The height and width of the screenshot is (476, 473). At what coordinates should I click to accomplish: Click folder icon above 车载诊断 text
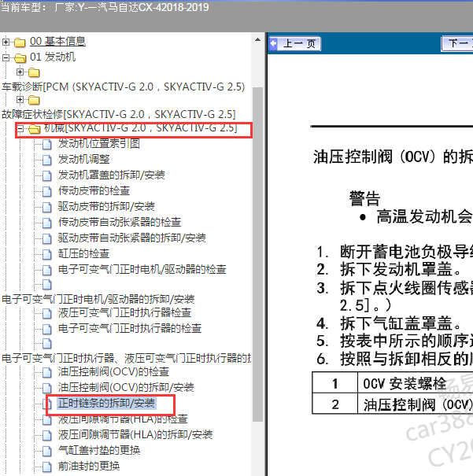pyautogui.click(x=34, y=72)
